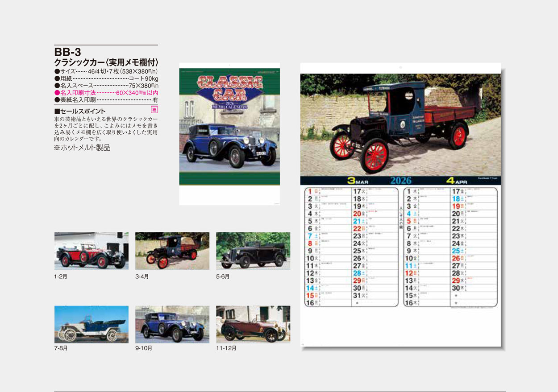This screenshot has width=558, height=392.
Task: Click the large Ford truck calendar photo
Action: tap(400, 124)
